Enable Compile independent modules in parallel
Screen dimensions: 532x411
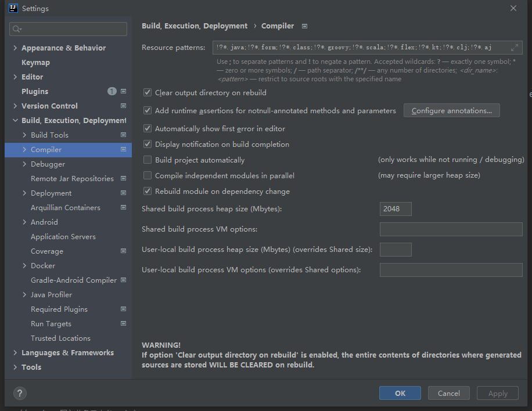click(x=148, y=175)
